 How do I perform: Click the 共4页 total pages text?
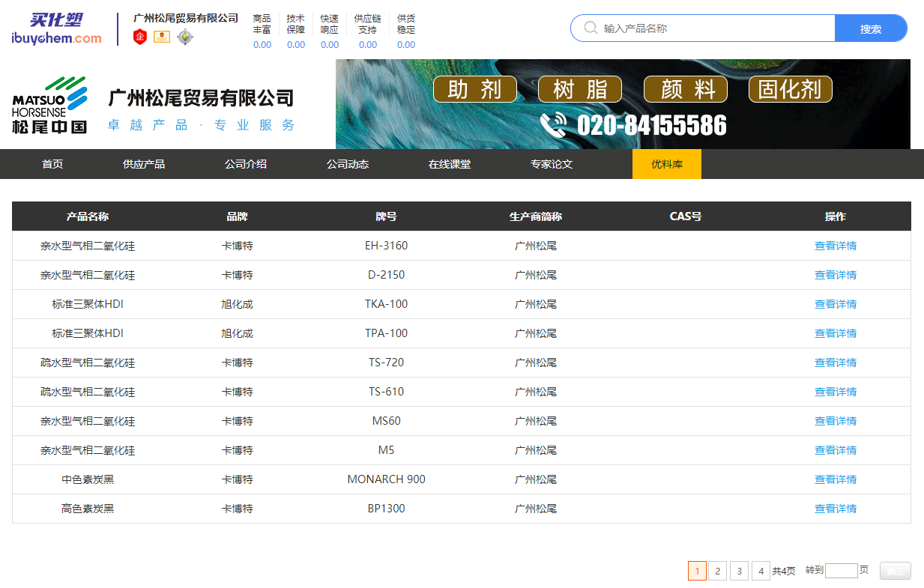tap(784, 571)
